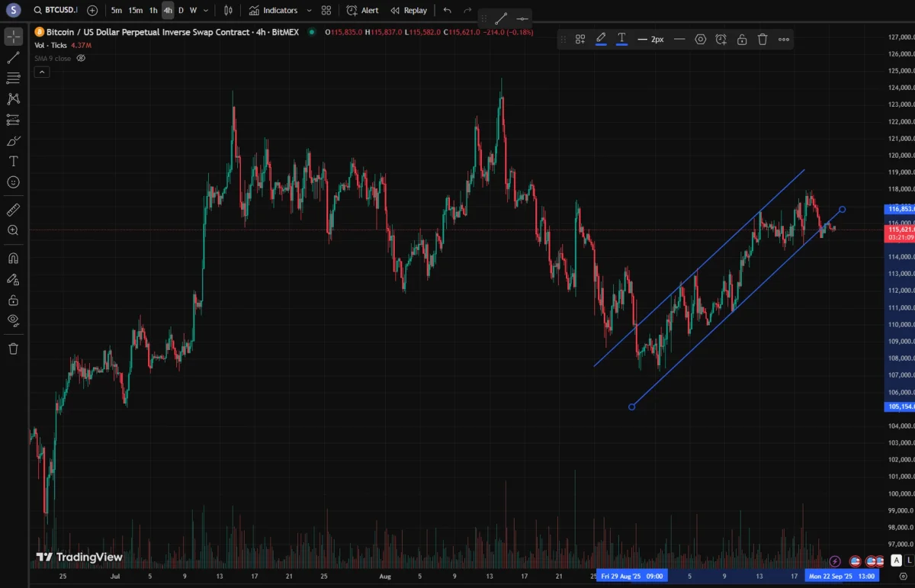Image resolution: width=915 pixels, height=588 pixels.
Task: Add symbol to compare with plus icon
Action: [x=92, y=10]
